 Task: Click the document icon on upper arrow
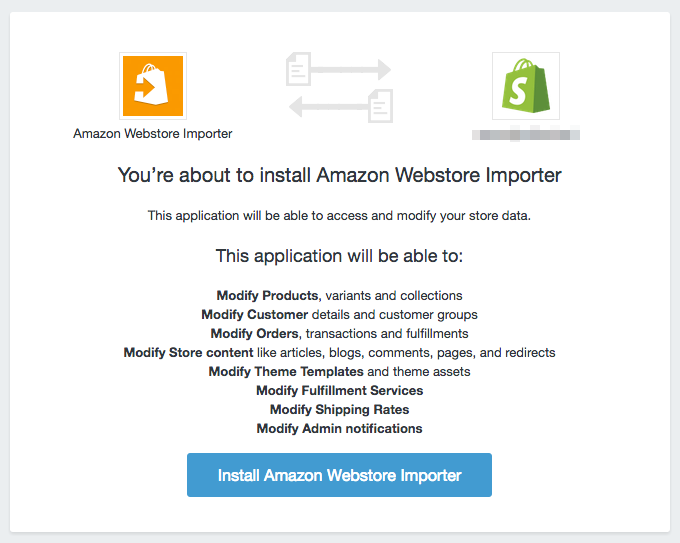tap(298, 69)
